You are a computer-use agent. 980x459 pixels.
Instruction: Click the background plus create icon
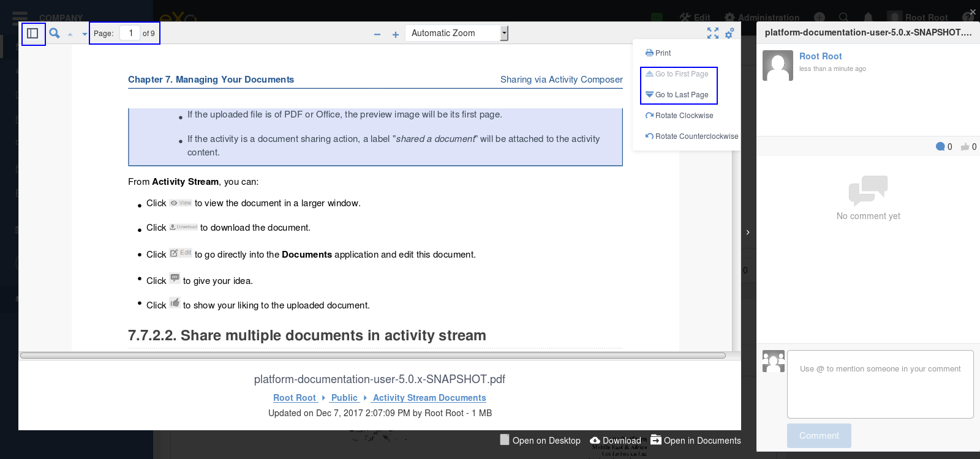click(820, 18)
